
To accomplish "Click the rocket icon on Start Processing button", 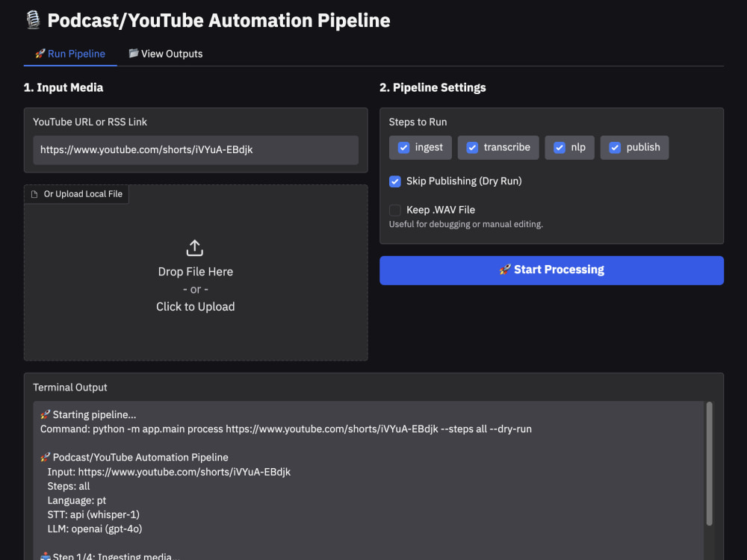I will (x=505, y=270).
